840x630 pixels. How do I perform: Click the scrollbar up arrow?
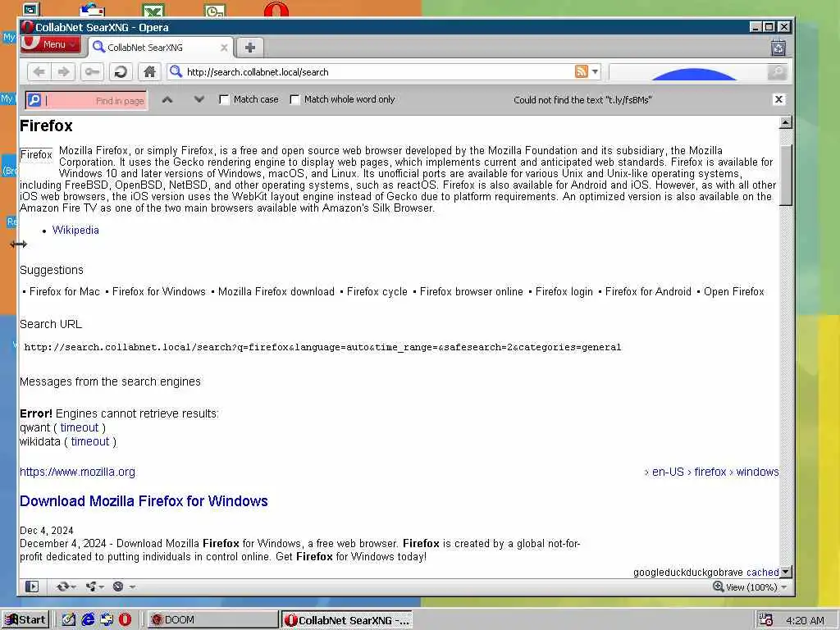tap(785, 123)
